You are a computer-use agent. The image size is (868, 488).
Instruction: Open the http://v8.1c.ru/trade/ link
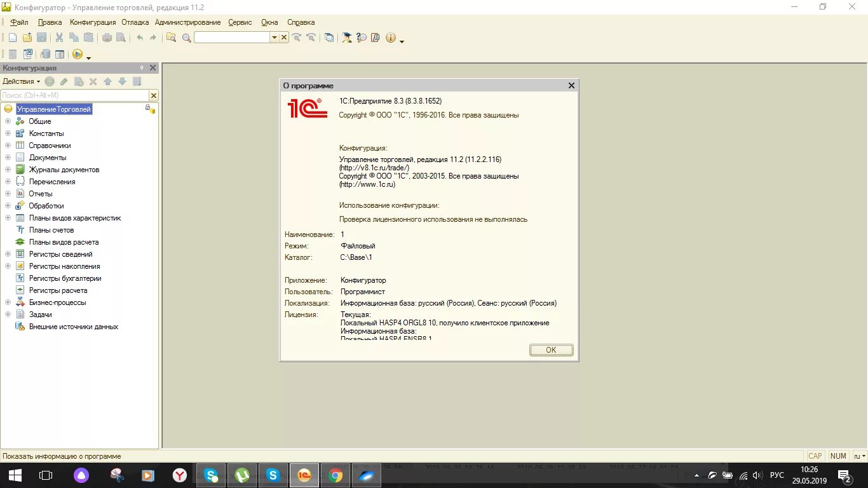pos(374,168)
